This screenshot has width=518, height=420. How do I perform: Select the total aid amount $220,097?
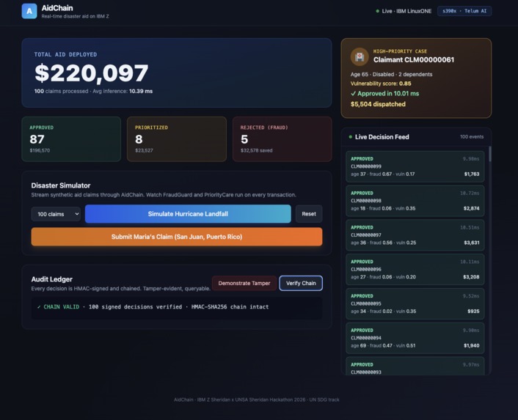[92, 73]
